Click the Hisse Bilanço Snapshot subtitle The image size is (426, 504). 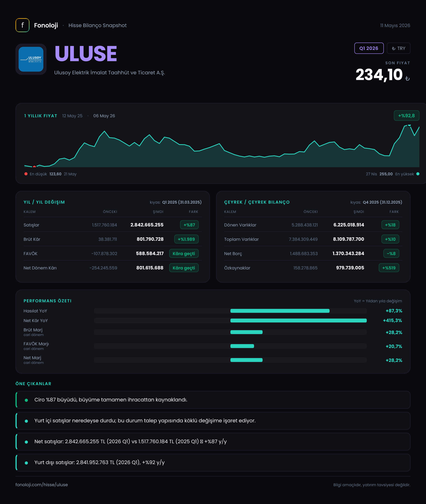pos(97,25)
